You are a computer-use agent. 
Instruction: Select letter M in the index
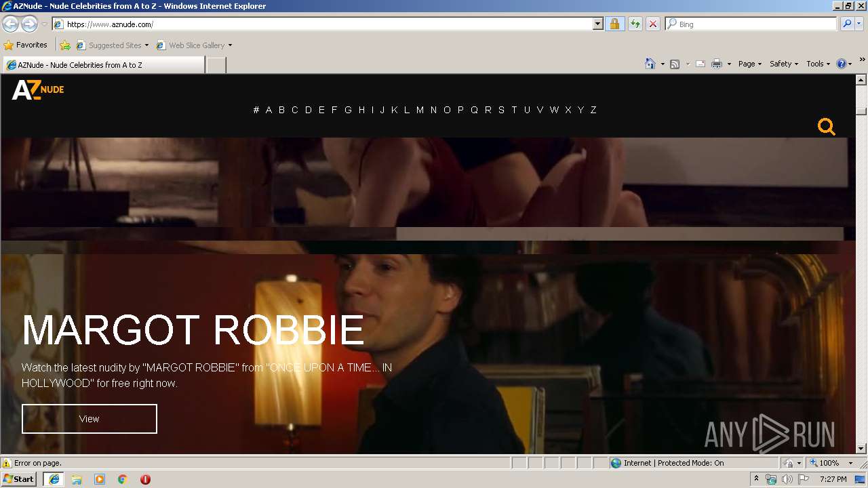[x=420, y=110]
